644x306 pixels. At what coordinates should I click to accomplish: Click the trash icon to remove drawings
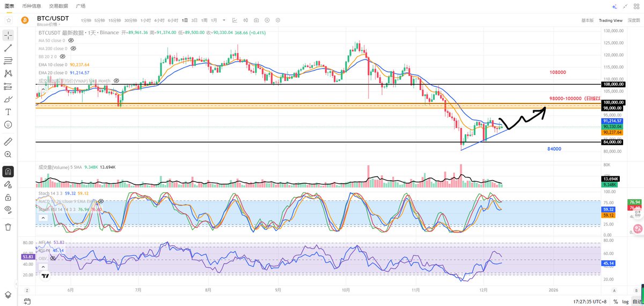8,227
